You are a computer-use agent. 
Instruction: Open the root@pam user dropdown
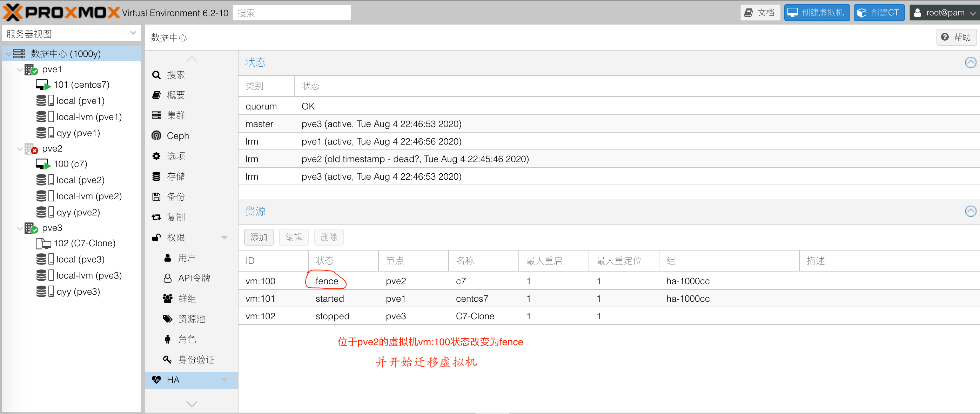(x=944, y=13)
